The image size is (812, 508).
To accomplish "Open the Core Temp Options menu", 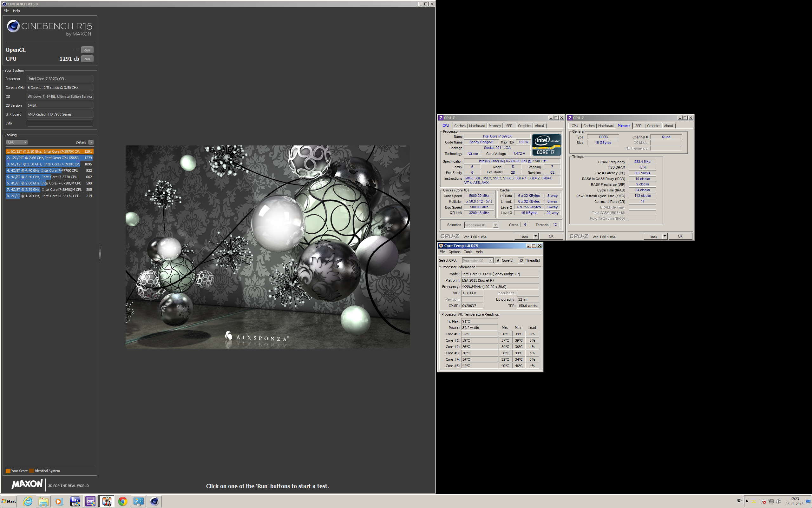I will (x=454, y=252).
